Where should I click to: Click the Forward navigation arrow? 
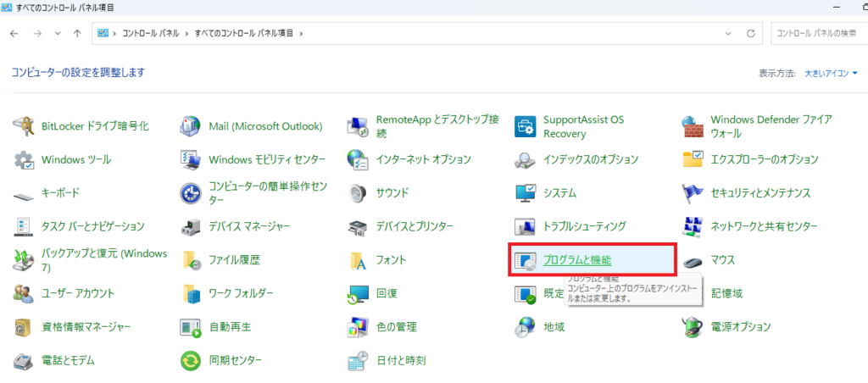pyautogui.click(x=37, y=33)
